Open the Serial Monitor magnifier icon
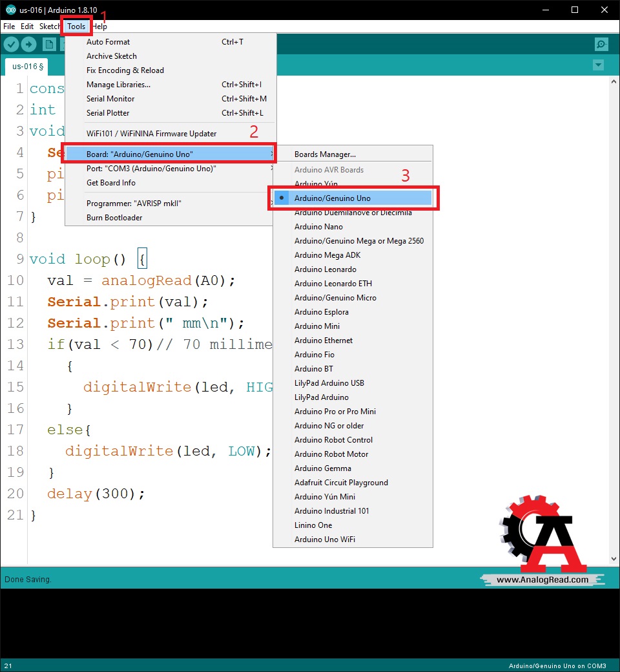Viewport: 620px width, 672px height. 601,44
